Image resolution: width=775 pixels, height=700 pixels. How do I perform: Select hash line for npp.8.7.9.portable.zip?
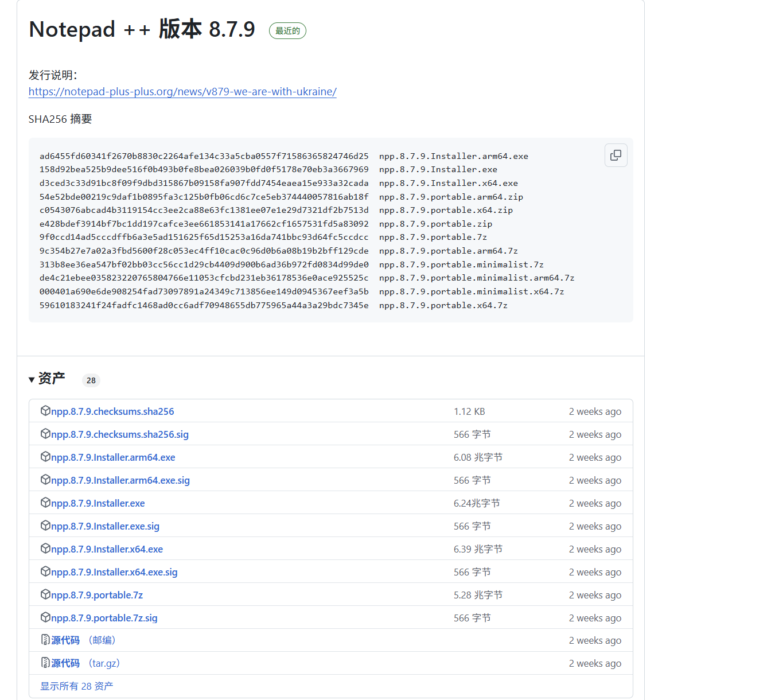click(x=266, y=224)
